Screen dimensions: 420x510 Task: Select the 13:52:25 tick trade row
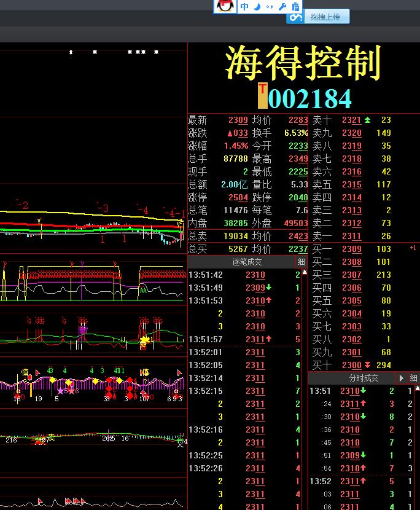[244, 455]
